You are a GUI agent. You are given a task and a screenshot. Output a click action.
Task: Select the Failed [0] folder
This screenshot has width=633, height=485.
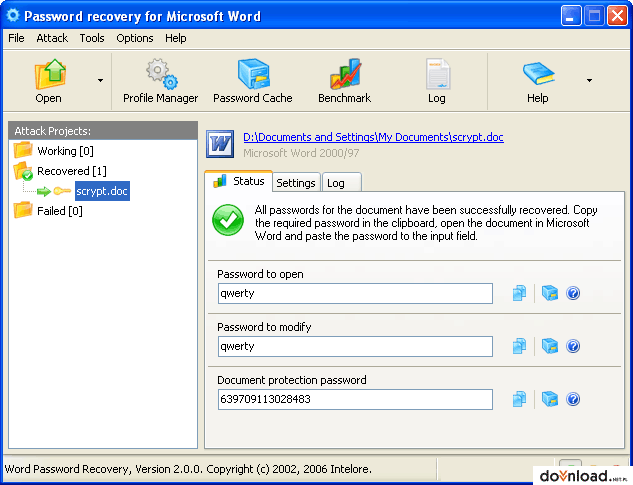[x=59, y=211]
